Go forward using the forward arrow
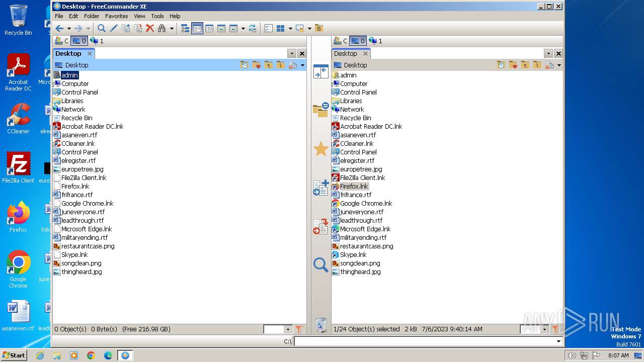This screenshot has height=362, width=644. tap(78, 29)
